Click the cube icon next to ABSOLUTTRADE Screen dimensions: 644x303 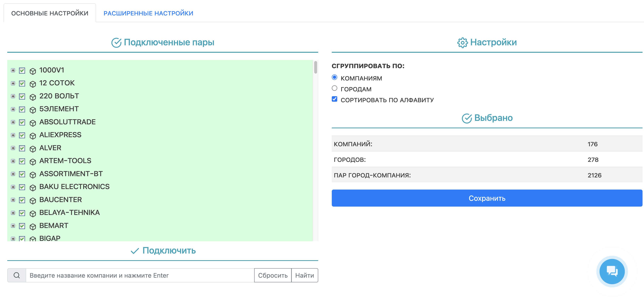(x=33, y=123)
